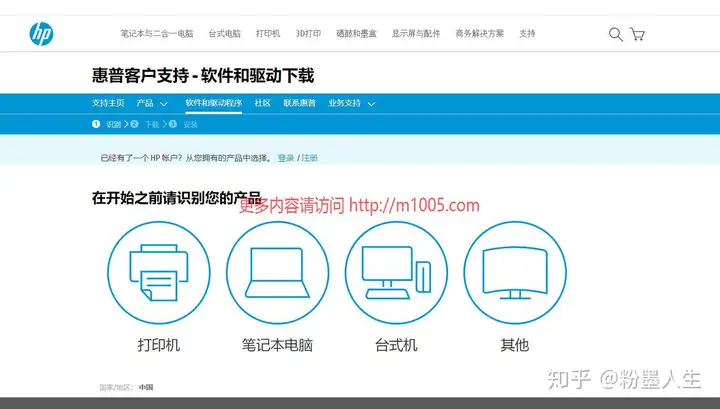Click heading 惠普客户支持 - 软件和驱动下载
The height and width of the screenshot is (409, 720).
point(203,76)
